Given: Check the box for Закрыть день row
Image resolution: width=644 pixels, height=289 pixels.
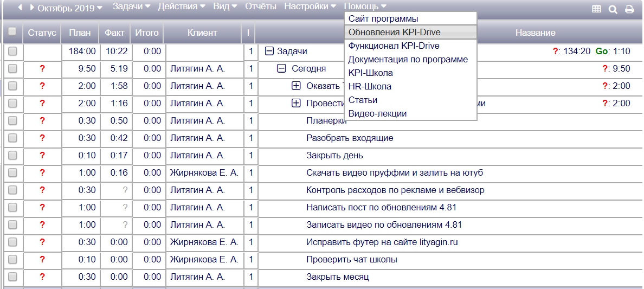Looking at the screenshot, I should coord(12,156).
